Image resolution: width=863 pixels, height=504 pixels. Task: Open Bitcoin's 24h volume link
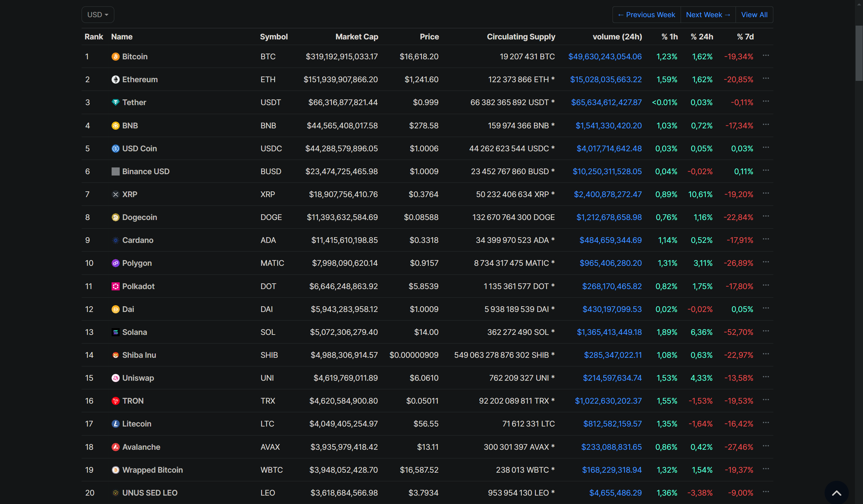pos(605,57)
